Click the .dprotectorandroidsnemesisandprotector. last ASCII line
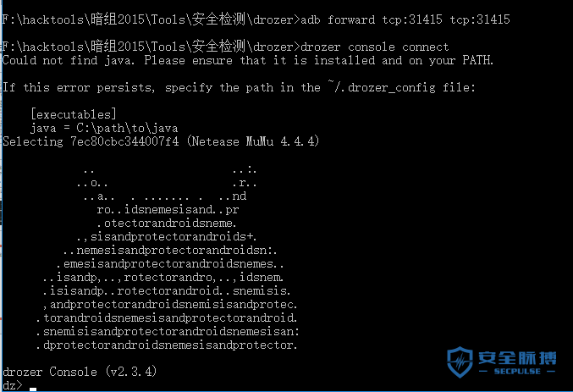The height and width of the screenshot is (392, 573). [167, 345]
